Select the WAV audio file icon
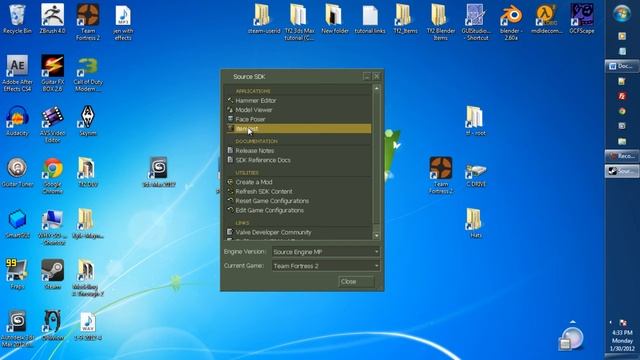The image size is (640, 360). 88,327
